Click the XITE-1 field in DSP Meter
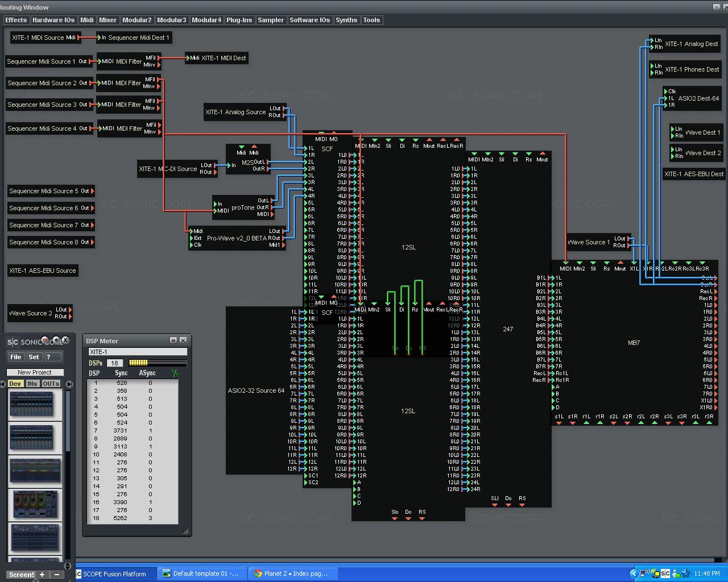This screenshot has height=582, width=728. [x=138, y=352]
